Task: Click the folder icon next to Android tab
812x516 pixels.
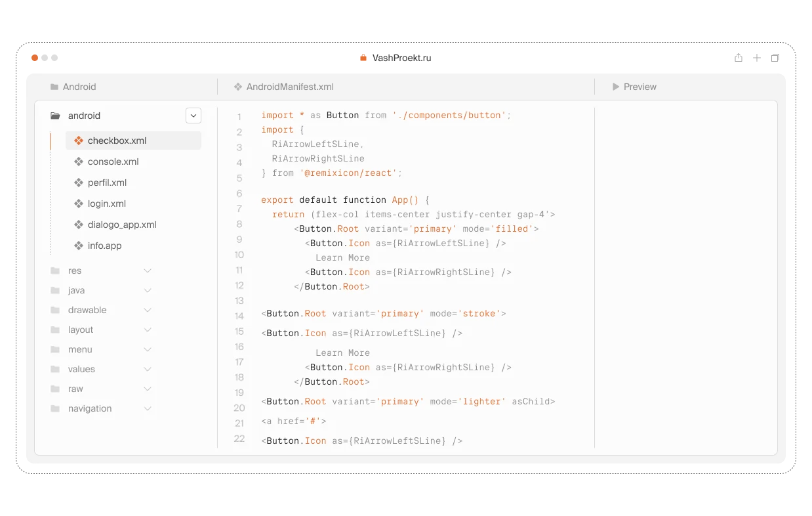Action: [x=54, y=87]
